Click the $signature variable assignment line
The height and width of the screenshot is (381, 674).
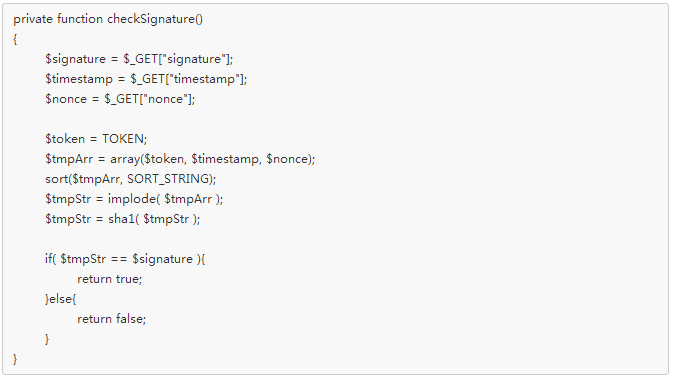pos(139,59)
